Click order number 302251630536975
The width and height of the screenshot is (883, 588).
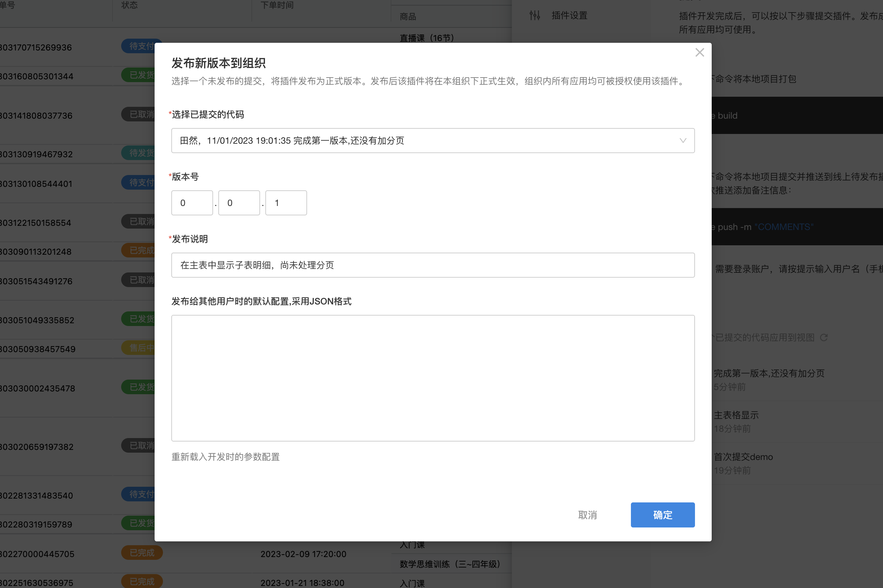point(37,583)
